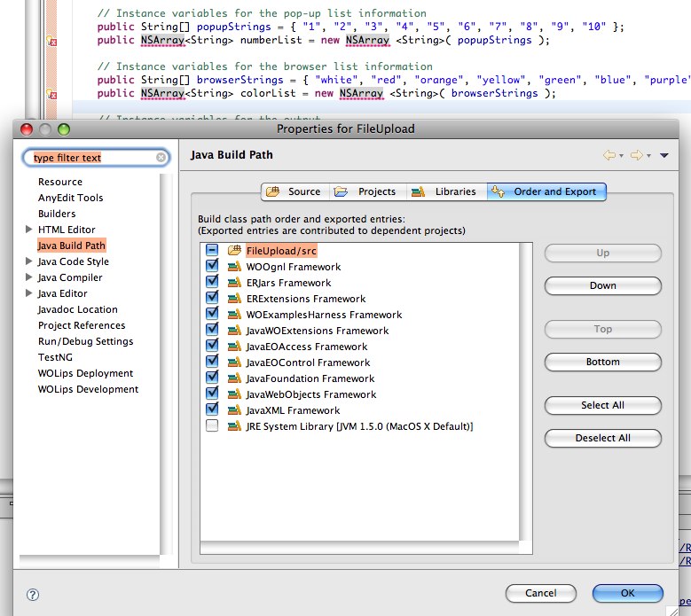Open the Builders properties page
This screenshot has width=691, height=616.
57,213
